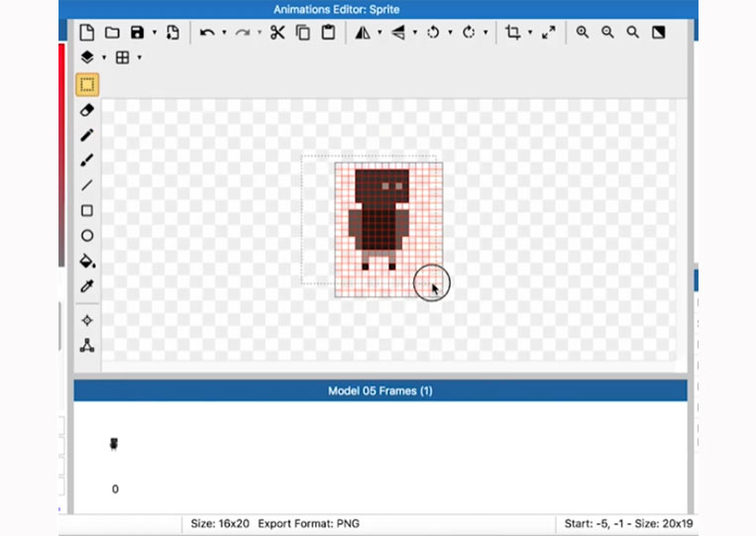
Task: Open vertical flip dropdown arrow
Action: (x=415, y=33)
